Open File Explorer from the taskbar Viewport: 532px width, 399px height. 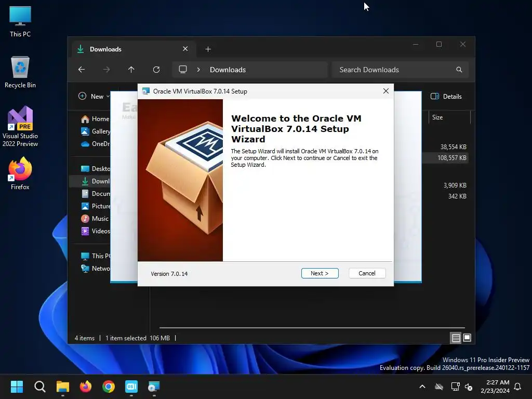coord(63,387)
